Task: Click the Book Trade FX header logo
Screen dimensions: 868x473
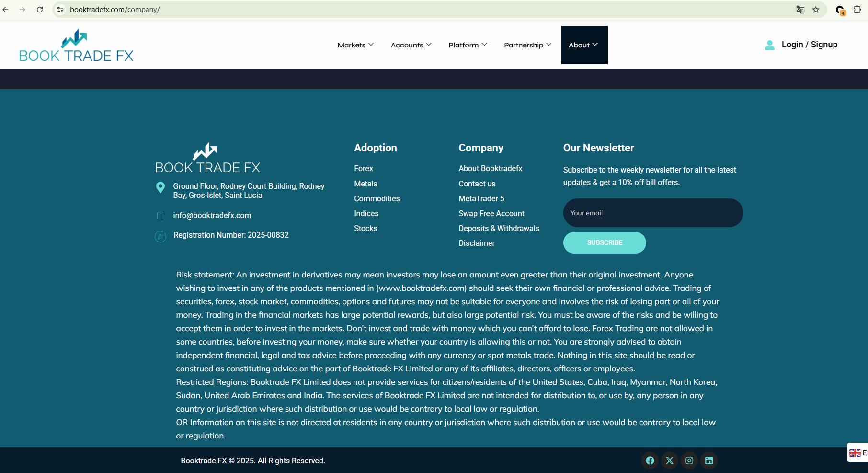Action: pos(76,45)
